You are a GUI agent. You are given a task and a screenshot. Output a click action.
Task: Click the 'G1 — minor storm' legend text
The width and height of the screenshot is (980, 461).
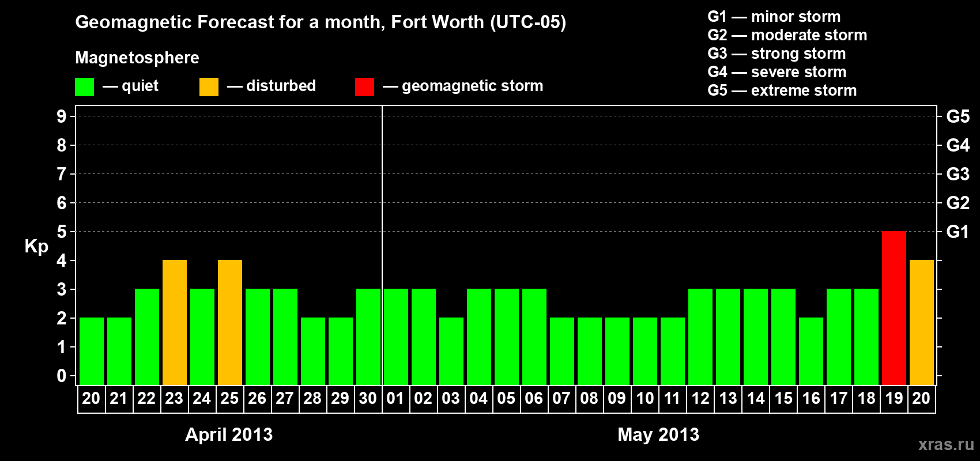point(774,17)
